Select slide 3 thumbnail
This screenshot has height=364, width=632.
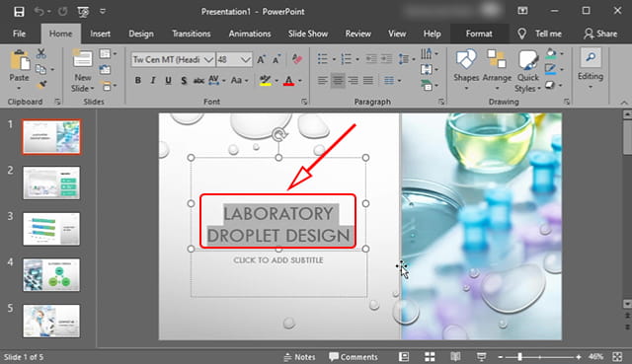point(51,229)
